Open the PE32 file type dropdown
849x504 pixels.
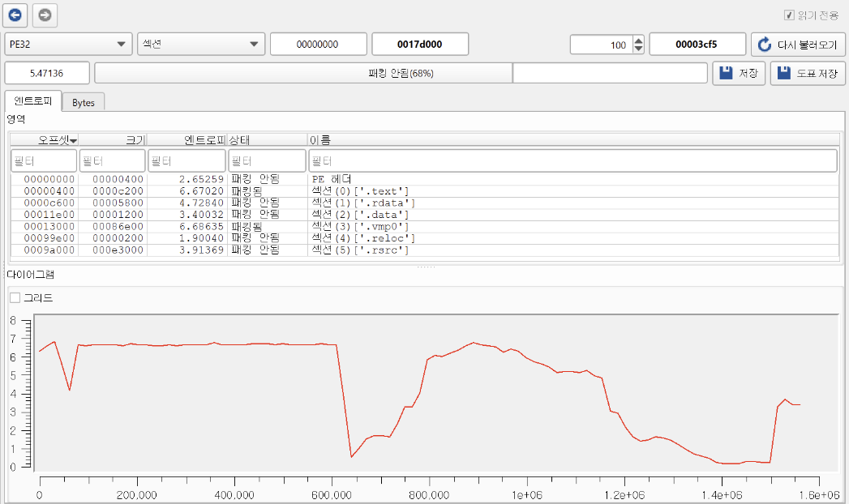click(x=68, y=45)
